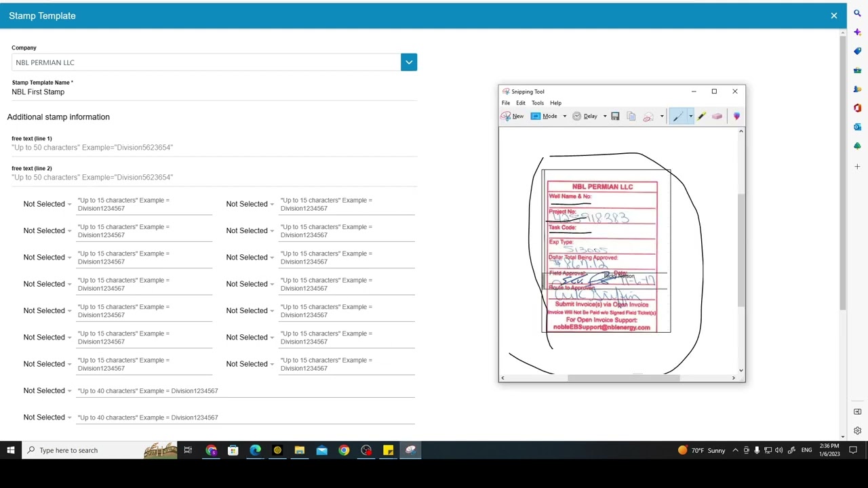This screenshot has height=488, width=868.
Task: Click the taskbar search box
Action: tap(100, 450)
